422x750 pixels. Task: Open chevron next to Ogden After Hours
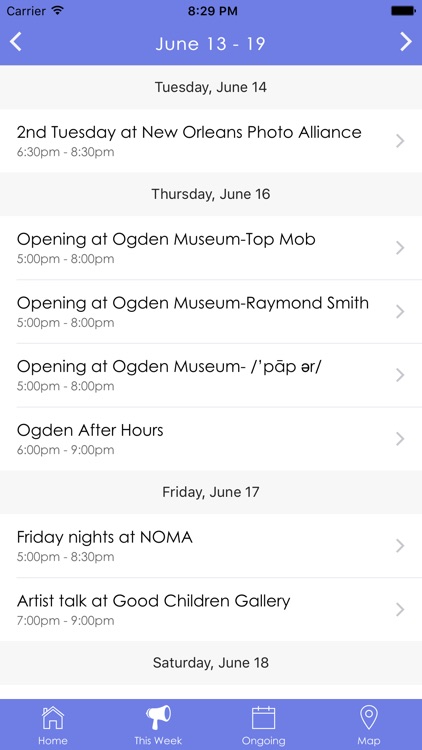pyautogui.click(x=400, y=439)
